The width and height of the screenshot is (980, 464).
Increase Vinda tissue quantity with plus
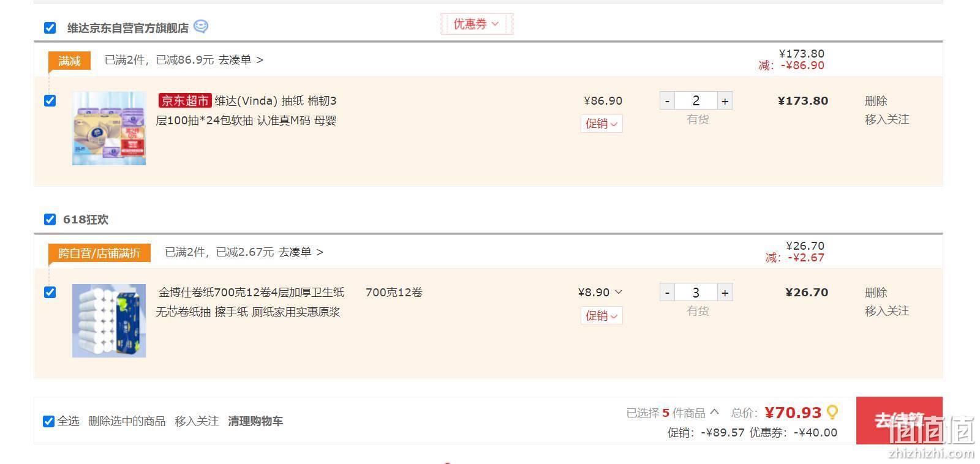[725, 101]
